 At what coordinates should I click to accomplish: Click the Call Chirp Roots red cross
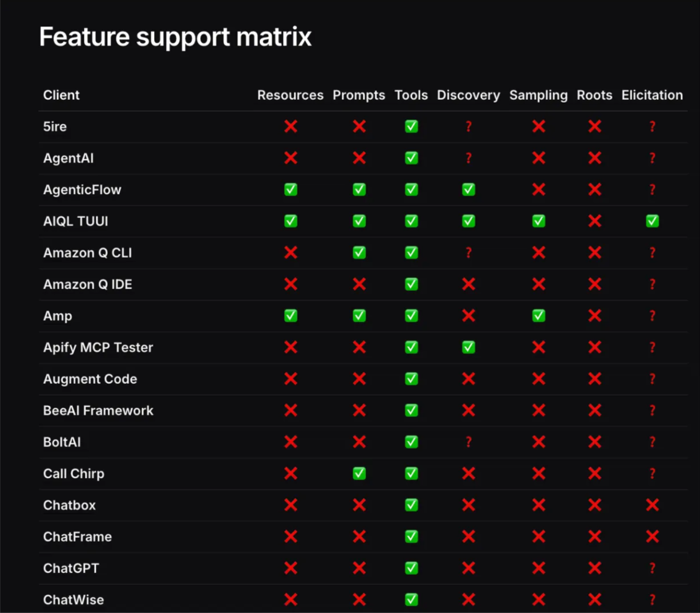coord(594,473)
